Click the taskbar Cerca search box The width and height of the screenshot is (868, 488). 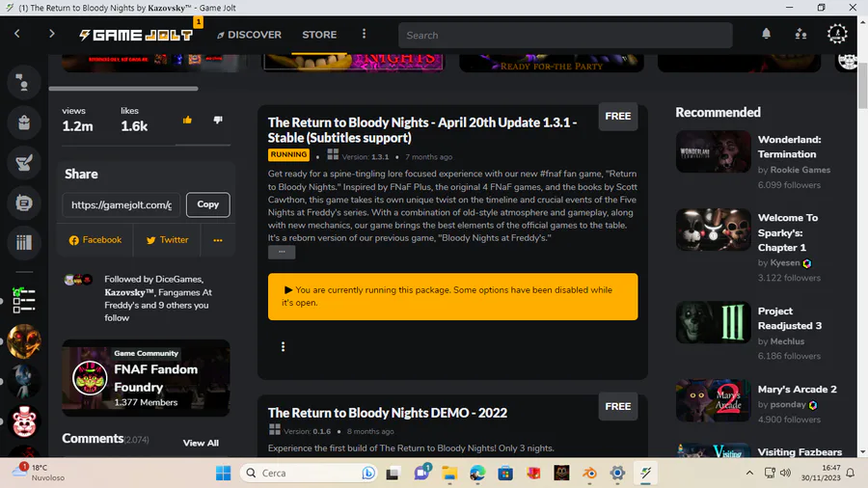click(309, 474)
